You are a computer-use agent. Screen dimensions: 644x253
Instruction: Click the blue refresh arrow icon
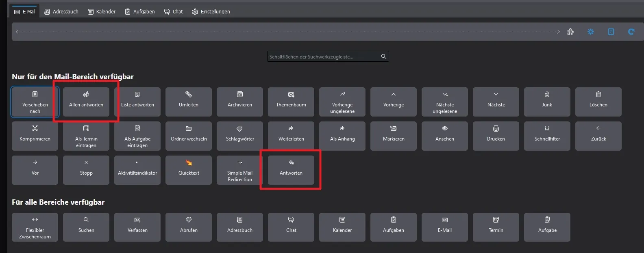click(x=631, y=32)
